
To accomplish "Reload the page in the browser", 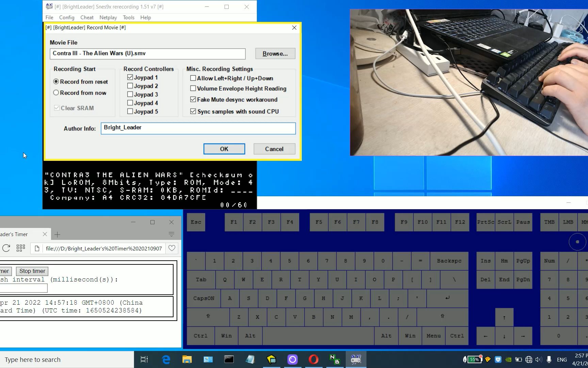I will (x=6, y=248).
